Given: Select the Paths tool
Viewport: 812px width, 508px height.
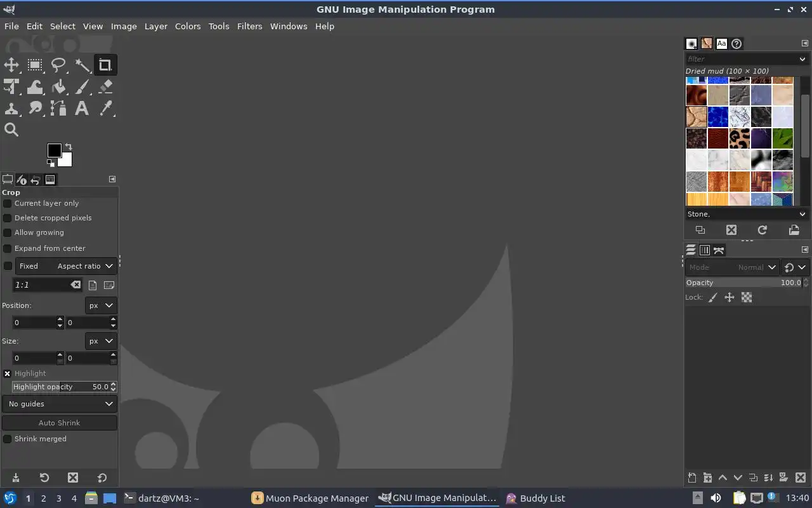Looking at the screenshot, I should [58, 108].
